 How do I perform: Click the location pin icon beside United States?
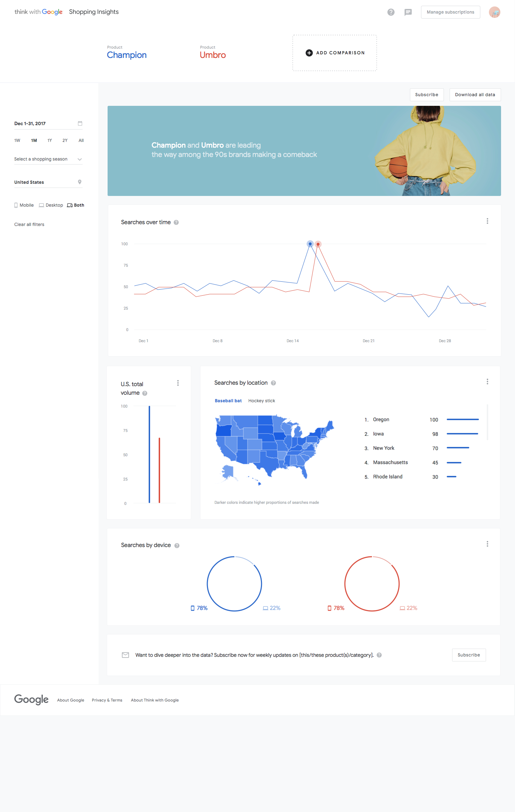click(80, 182)
